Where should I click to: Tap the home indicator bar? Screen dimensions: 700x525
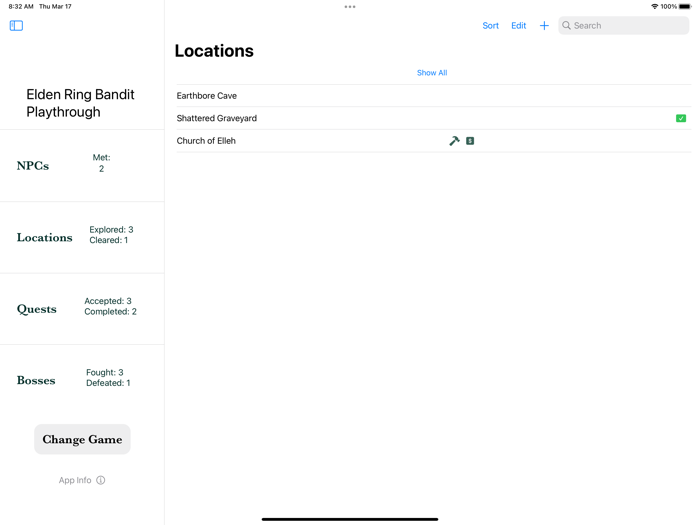(350, 519)
